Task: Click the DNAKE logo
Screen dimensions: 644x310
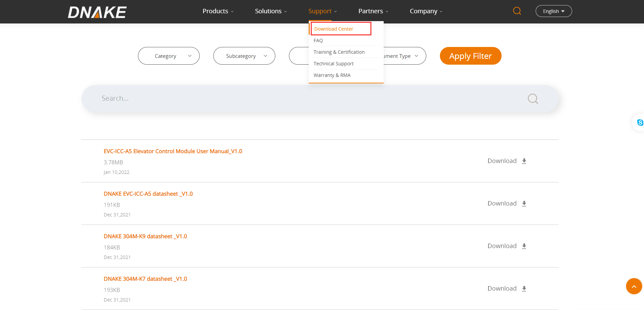Action: point(97,12)
